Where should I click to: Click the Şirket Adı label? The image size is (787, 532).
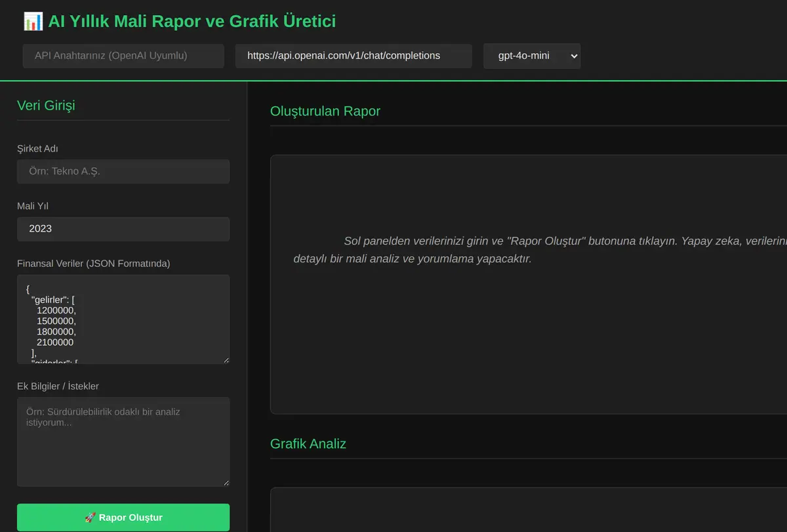point(38,149)
